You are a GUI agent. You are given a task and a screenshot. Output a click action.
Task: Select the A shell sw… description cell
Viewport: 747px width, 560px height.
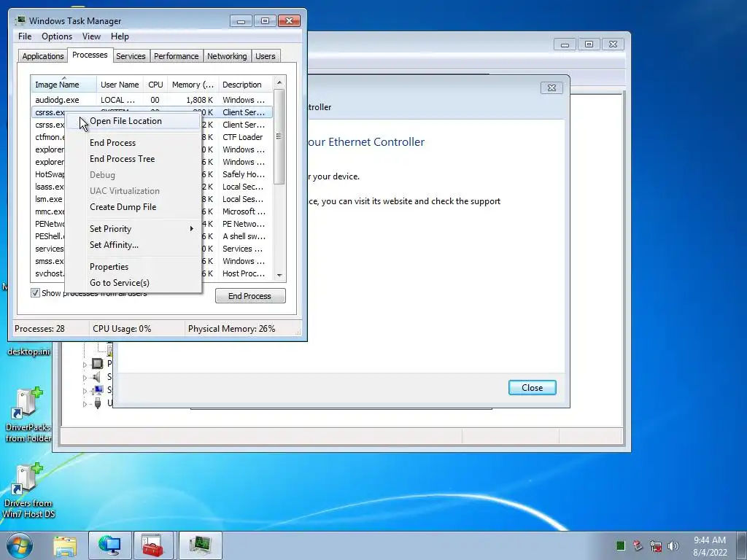pyautogui.click(x=244, y=236)
